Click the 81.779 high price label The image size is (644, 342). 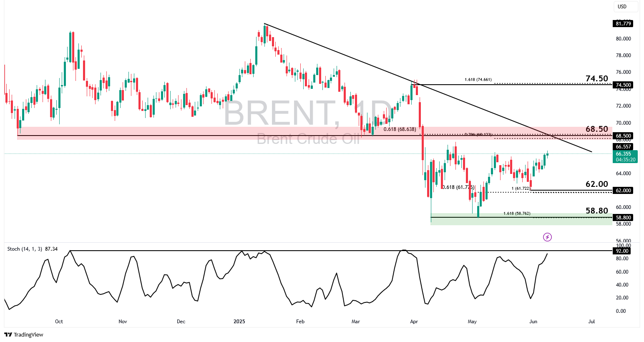pos(623,24)
